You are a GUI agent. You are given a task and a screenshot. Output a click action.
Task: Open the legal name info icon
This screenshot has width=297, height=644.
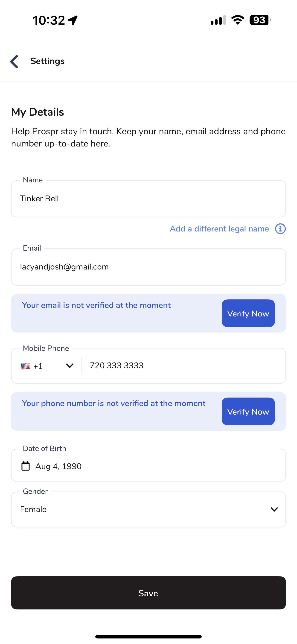point(280,229)
